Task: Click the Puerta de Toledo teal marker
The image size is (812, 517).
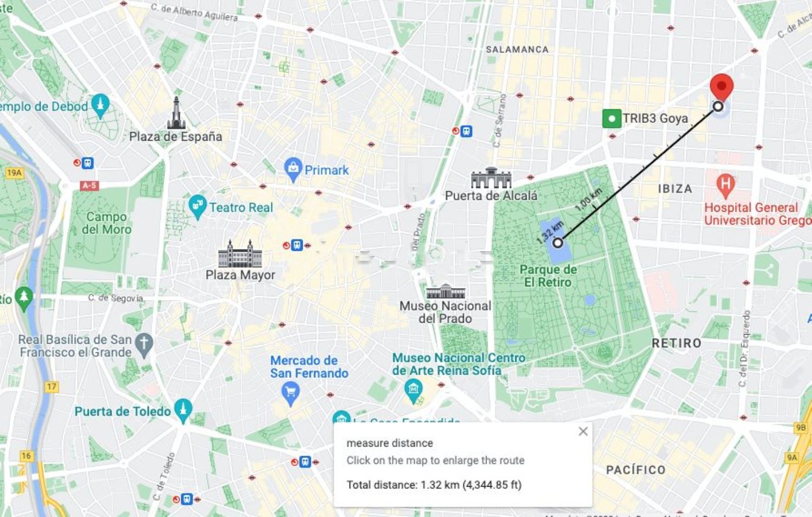Action: (x=183, y=411)
